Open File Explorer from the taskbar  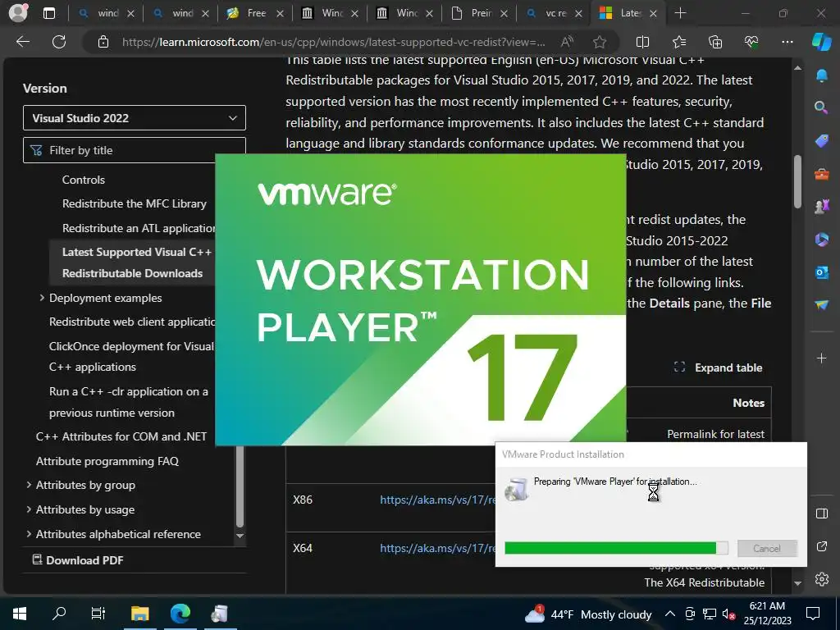pos(139,614)
